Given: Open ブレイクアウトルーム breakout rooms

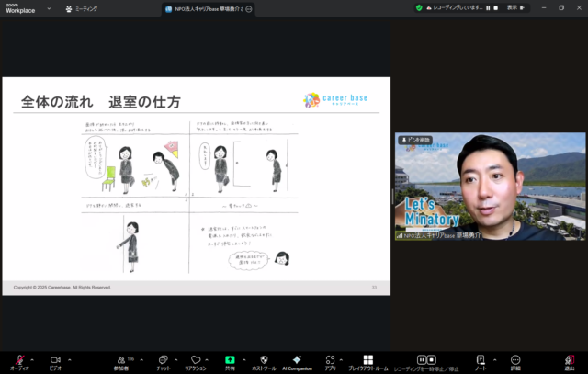Looking at the screenshot, I should pos(368,360).
